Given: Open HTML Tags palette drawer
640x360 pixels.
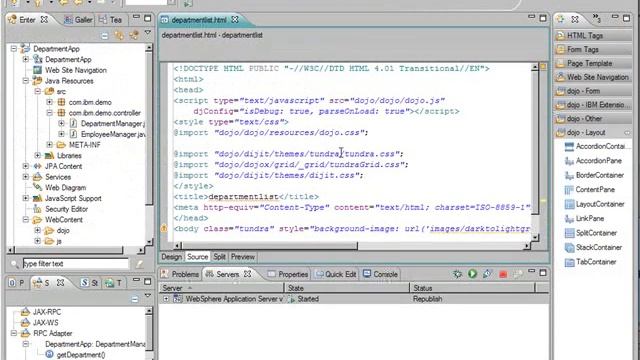Looking at the screenshot, I should pos(593,36).
